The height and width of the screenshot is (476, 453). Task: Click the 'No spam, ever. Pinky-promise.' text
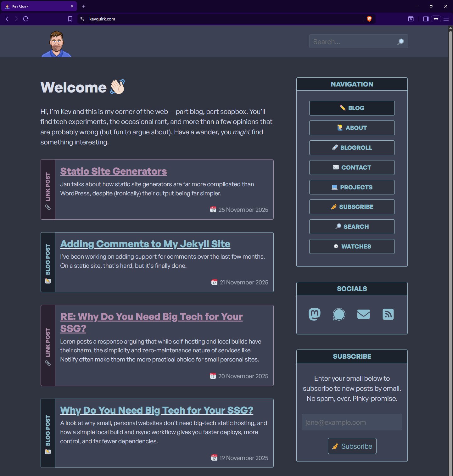pyautogui.click(x=352, y=399)
